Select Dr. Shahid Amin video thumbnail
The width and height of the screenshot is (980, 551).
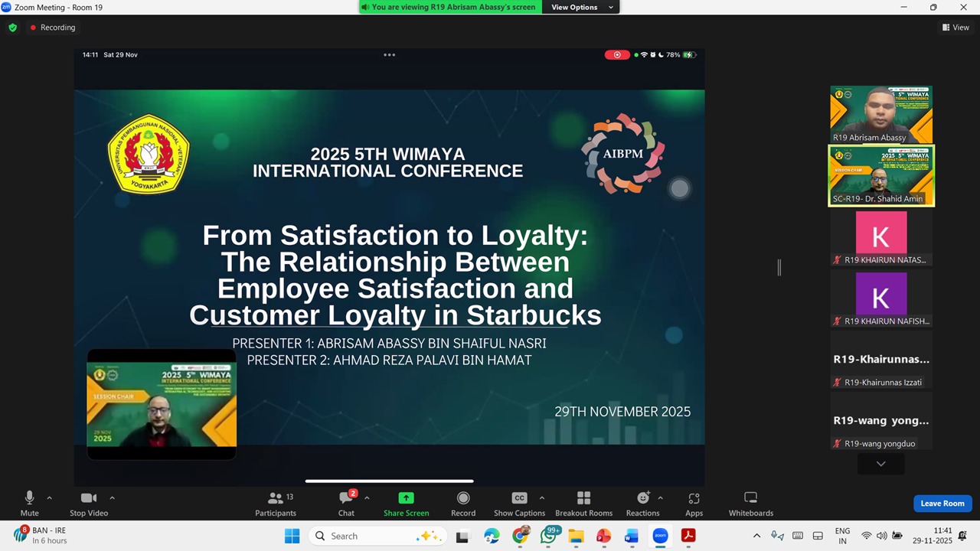click(x=880, y=176)
